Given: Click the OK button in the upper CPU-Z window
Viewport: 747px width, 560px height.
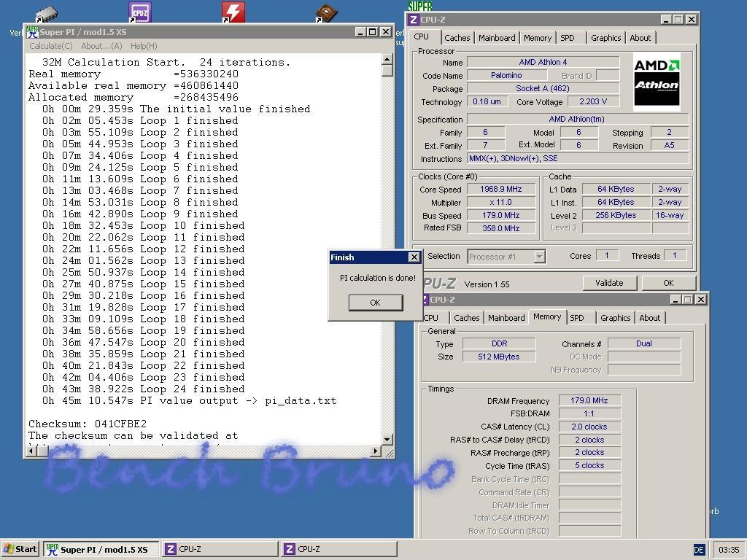Looking at the screenshot, I should [668, 283].
